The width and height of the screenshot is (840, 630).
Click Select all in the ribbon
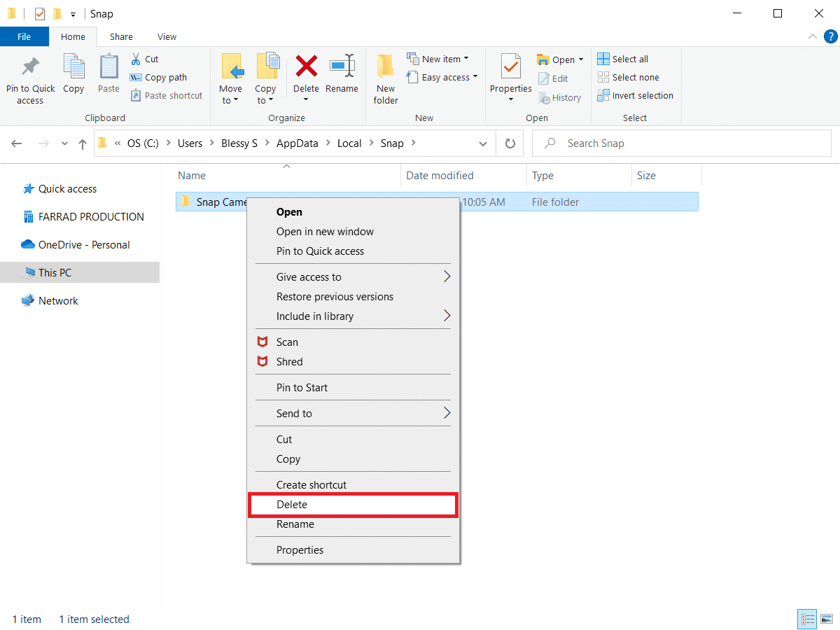[623, 59]
